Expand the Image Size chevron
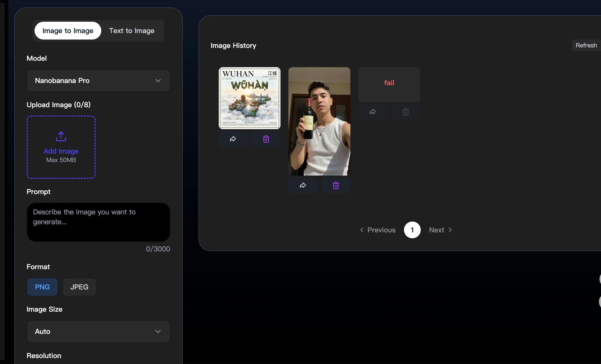This screenshot has height=364, width=601. [x=158, y=331]
